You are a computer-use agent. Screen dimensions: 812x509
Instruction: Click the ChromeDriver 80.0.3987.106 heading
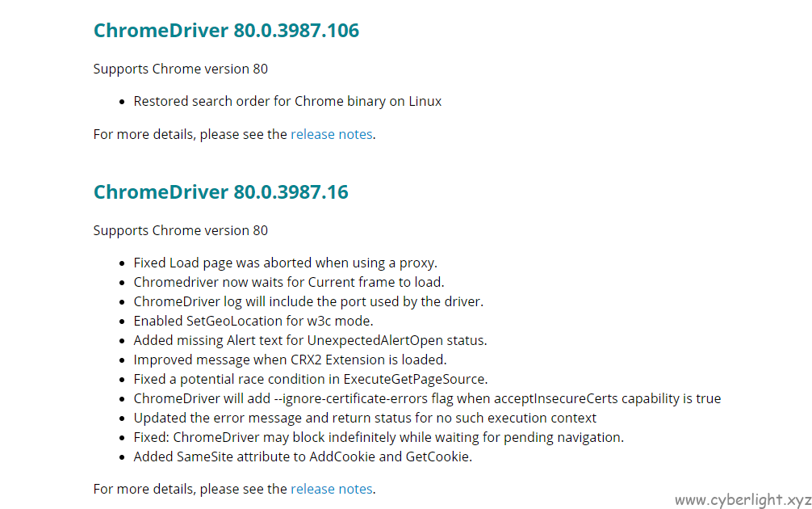[226, 31]
